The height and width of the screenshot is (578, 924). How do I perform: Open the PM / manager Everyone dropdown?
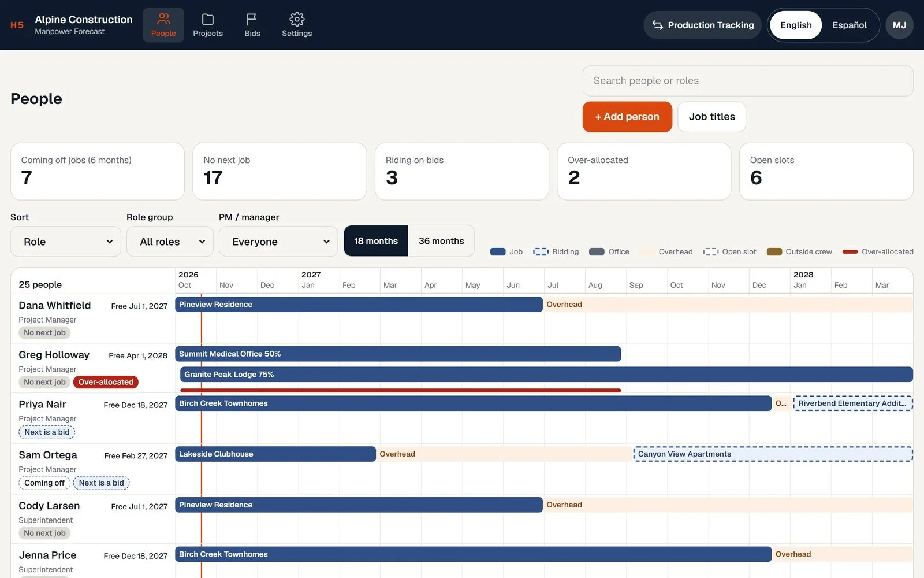click(x=278, y=242)
